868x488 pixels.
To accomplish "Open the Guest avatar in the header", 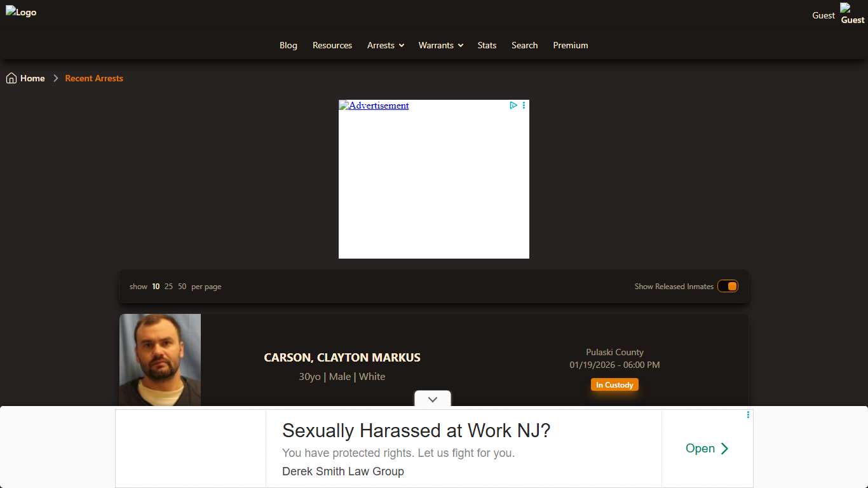I will tap(852, 14).
